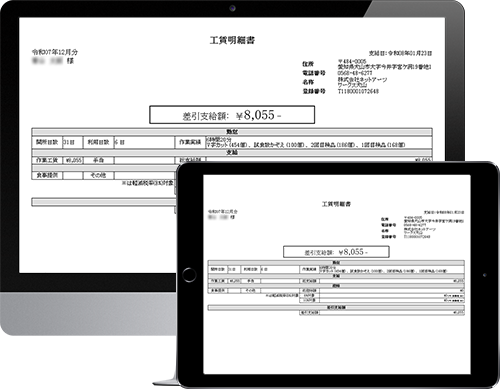The width and height of the screenshot is (500, 389).
Task: Click the 令和07年12月分 period text on monitor
Action: [55, 52]
